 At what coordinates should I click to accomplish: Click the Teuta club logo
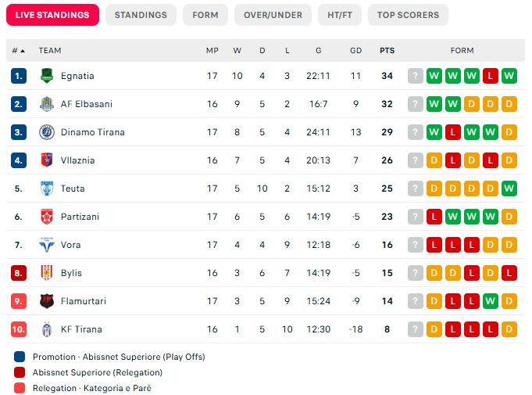coord(47,189)
